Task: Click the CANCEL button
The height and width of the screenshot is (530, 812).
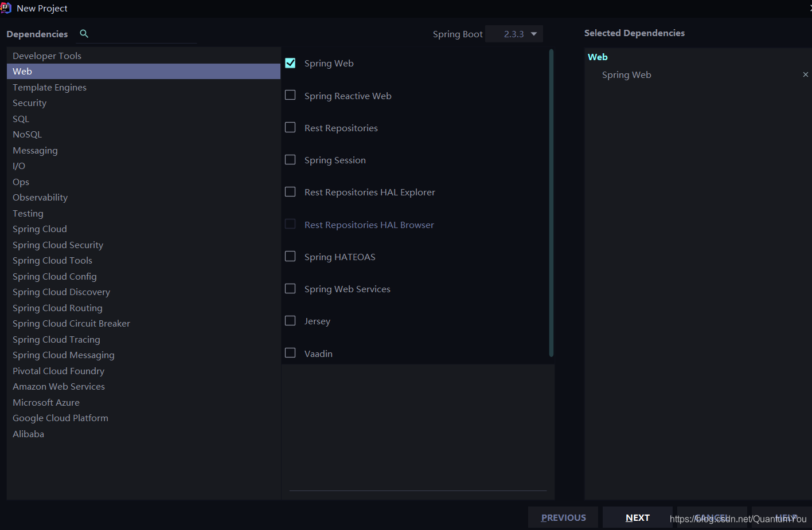Action: point(712,517)
